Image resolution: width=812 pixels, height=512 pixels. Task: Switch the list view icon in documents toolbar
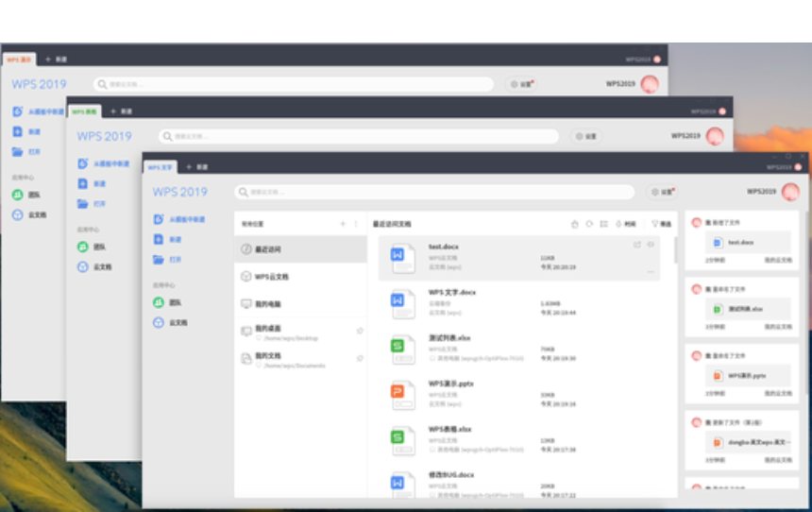click(604, 224)
